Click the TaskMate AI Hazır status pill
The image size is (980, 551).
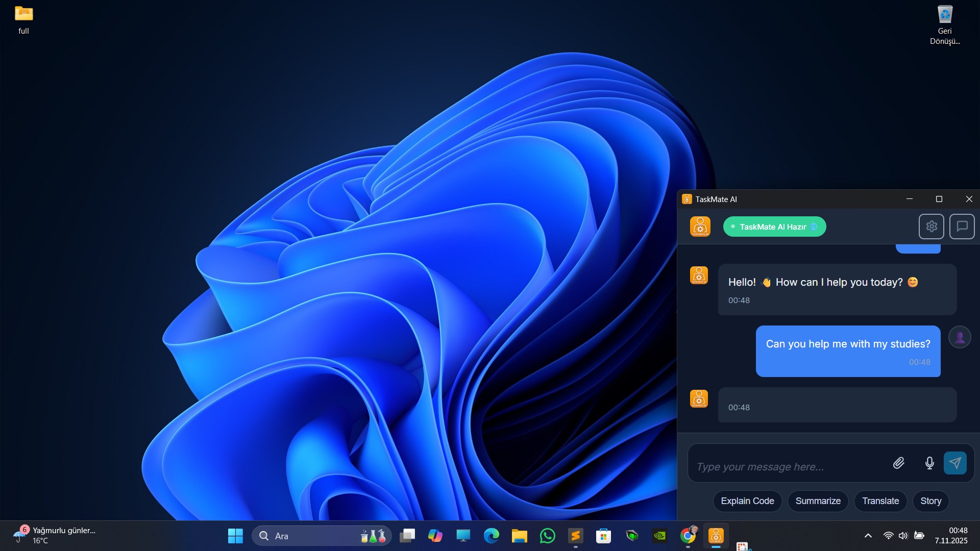pos(774,227)
